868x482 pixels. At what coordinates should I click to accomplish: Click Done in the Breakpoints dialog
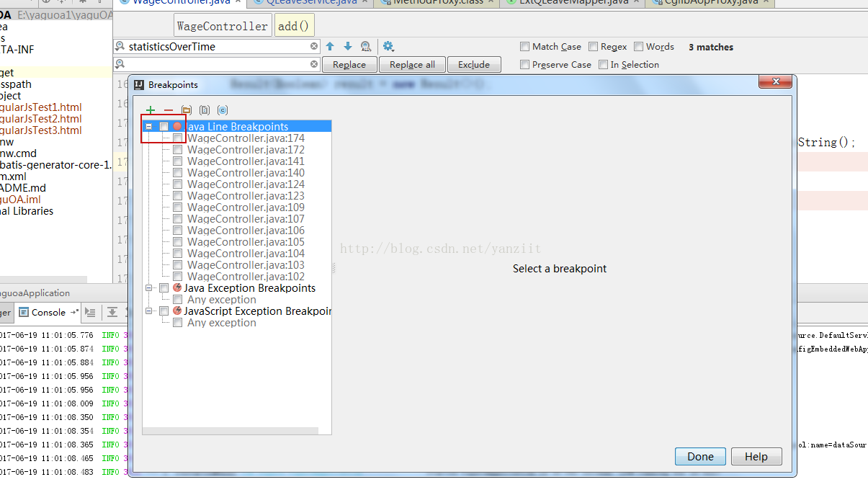click(700, 456)
